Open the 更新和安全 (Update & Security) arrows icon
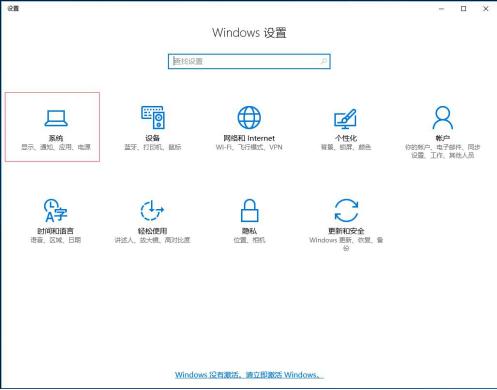Viewport: 497px width, 390px height. click(346, 210)
